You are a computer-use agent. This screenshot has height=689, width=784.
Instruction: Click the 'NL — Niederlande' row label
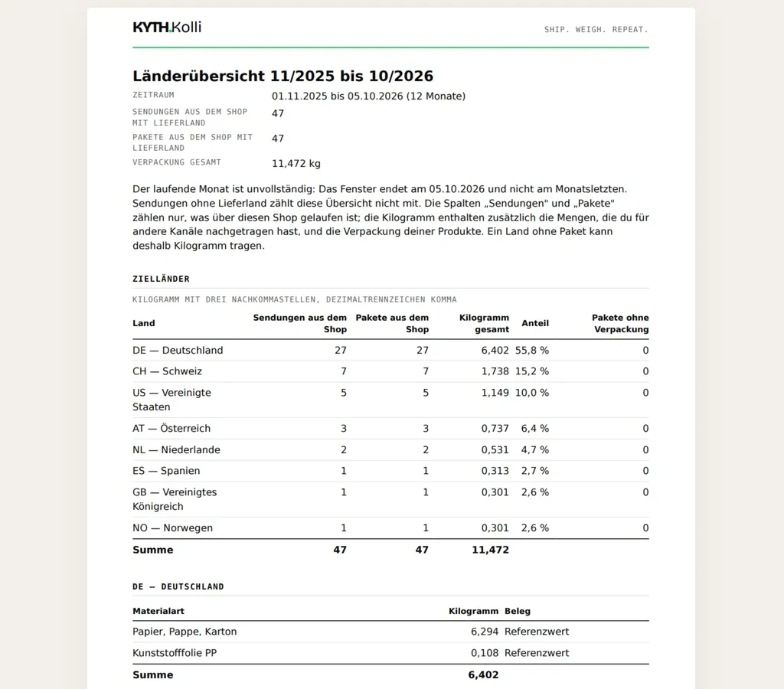[176, 449]
